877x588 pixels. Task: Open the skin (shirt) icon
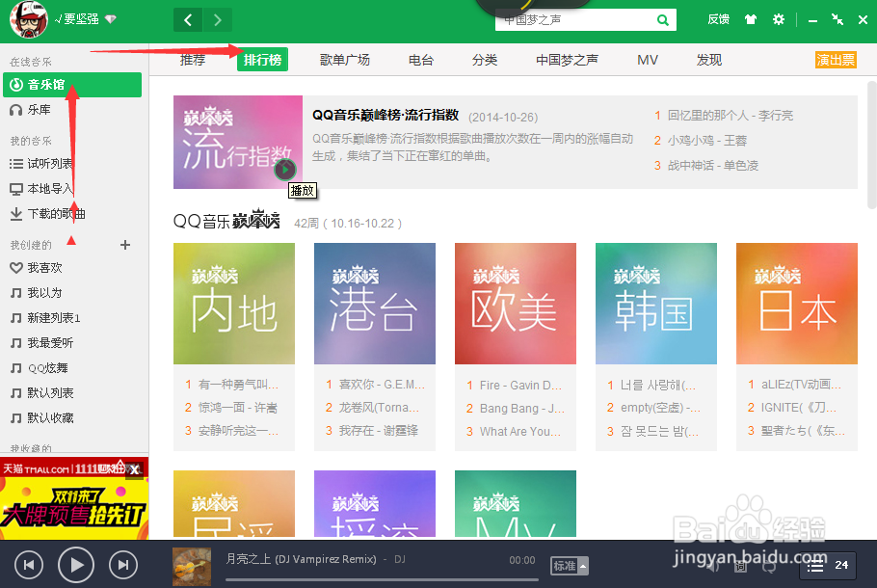[x=751, y=19]
